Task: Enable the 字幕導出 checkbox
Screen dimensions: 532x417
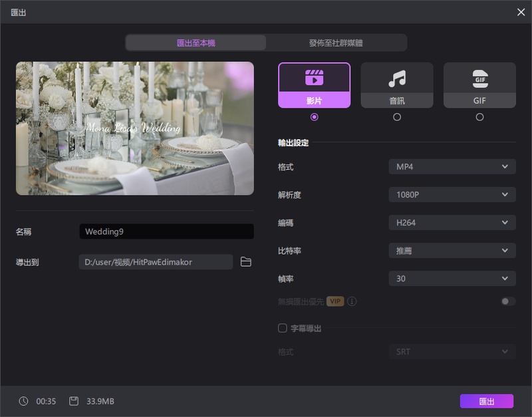Action: point(282,328)
